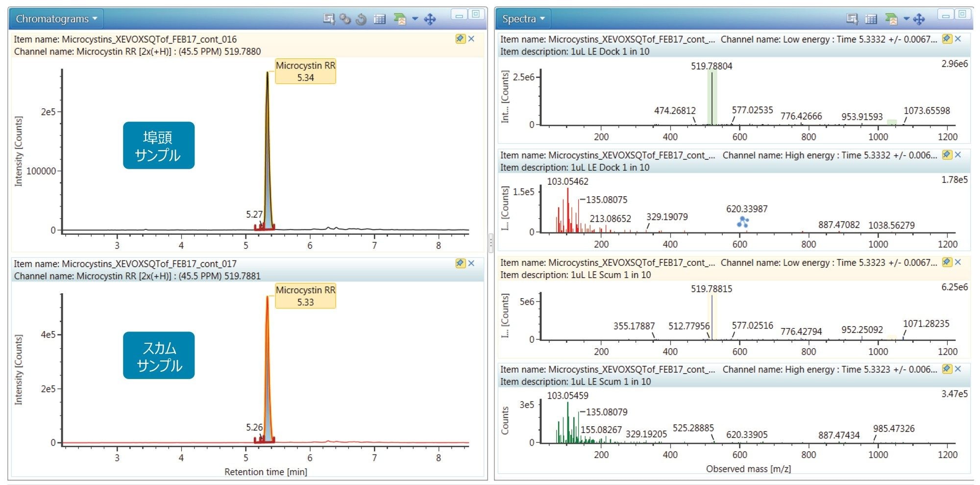Viewport: 980px width, 485px height.
Task: Select the pan/move tool in Spectra toolbar
Action: 919,19
